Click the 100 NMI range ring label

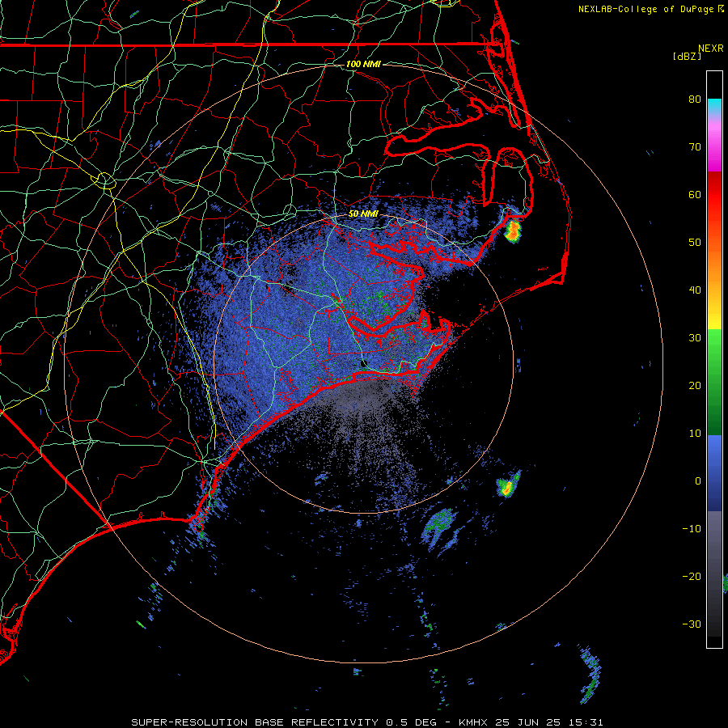363,64
